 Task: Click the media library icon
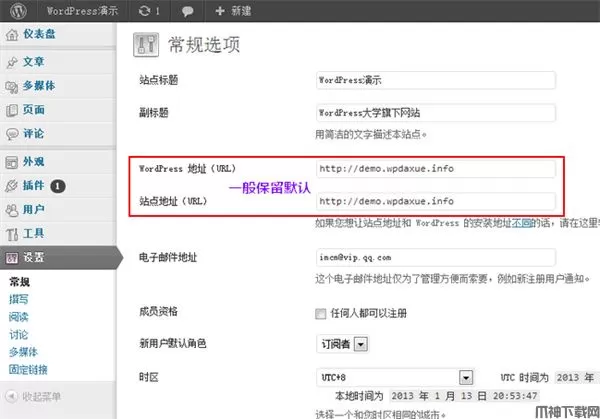pyautogui.click(x=12, y=87)
